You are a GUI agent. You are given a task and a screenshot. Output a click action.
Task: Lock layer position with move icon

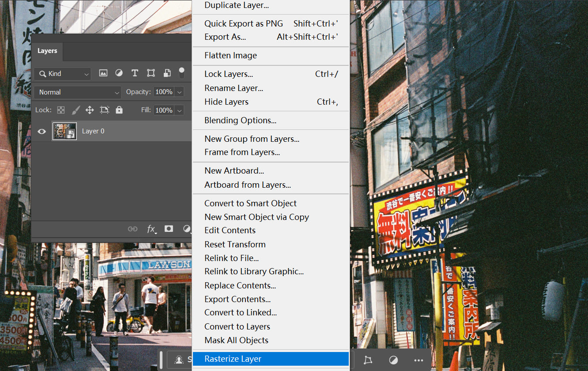pyautogui.click(x=90, y=110)
